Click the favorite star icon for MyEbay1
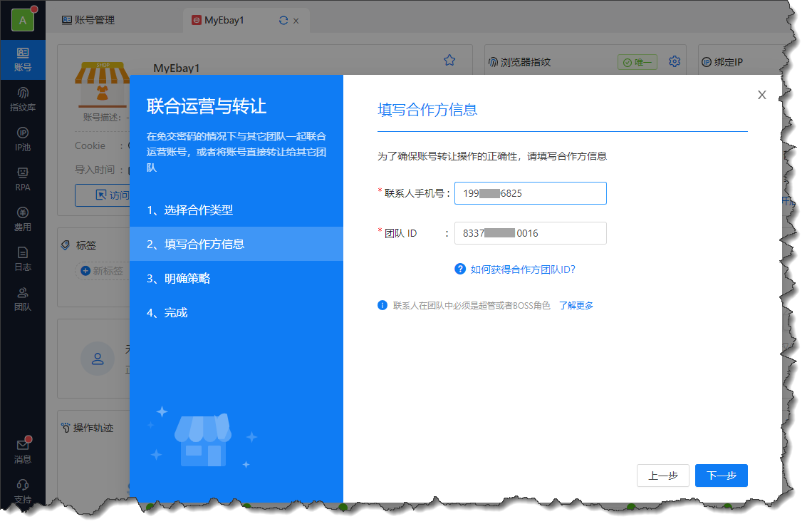Screen dimensions: 812x529 [449, 61]
